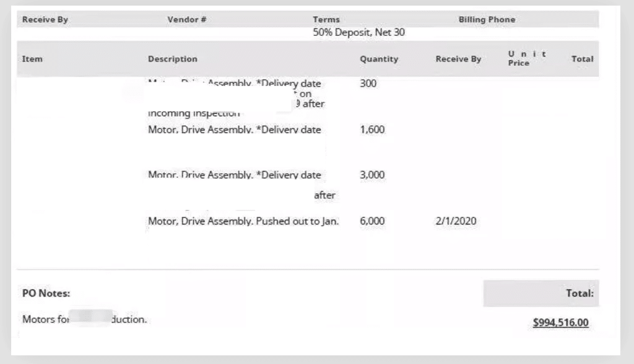Select the Description column header
Viewport: 634px width, 364px height.
pos(172,59)
